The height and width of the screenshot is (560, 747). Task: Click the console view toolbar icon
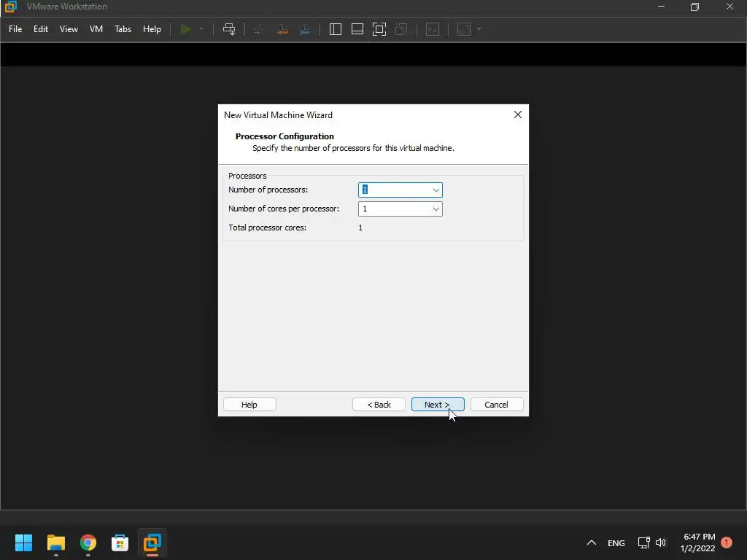coord(433,29)
